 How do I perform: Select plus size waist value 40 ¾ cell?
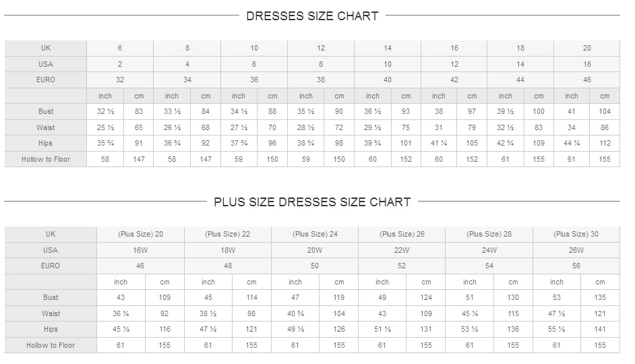(x=295, y=313)
